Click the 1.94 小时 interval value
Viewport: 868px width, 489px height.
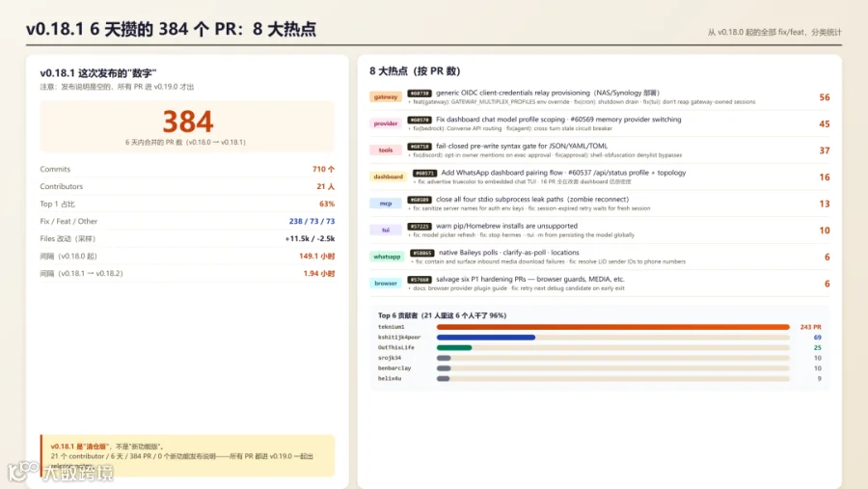319,273
